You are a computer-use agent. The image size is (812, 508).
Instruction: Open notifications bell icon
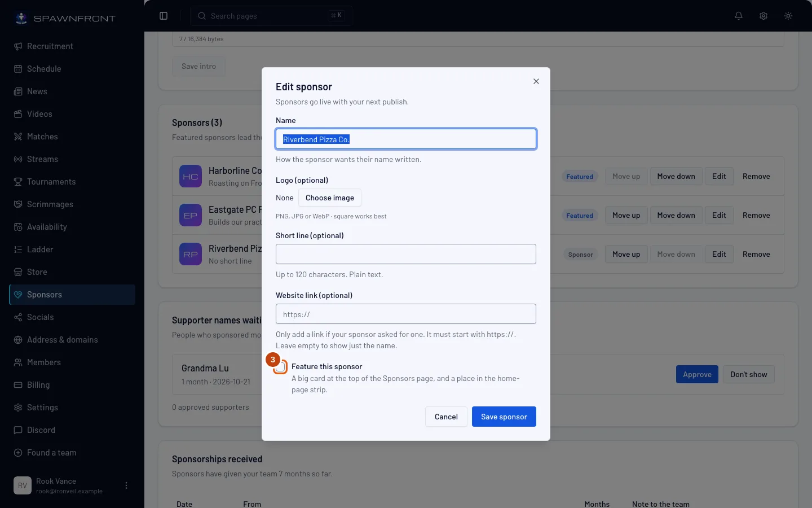click(x=739, y=16)
